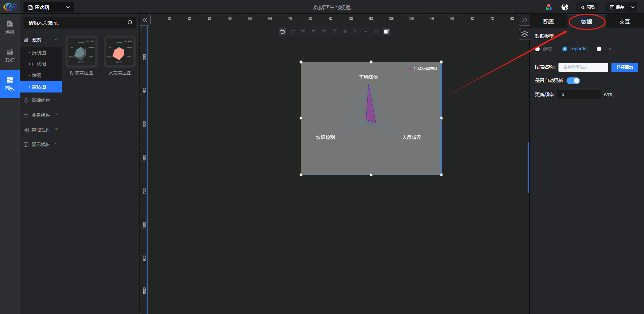The height and width of the screenshot is (314, 644).
Task: Click the three-color theme circles icon
Action: pyautogui.click(x=549, y=7)
